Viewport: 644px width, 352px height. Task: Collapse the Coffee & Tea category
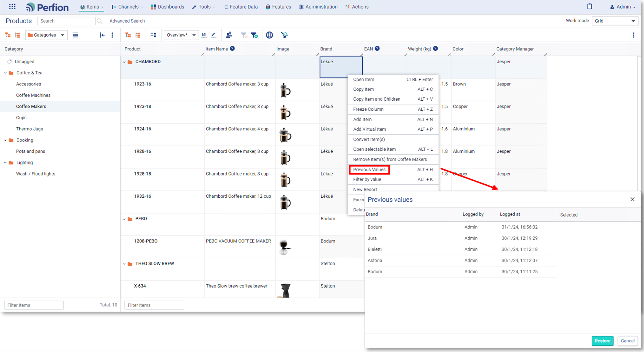pos(5,73)
